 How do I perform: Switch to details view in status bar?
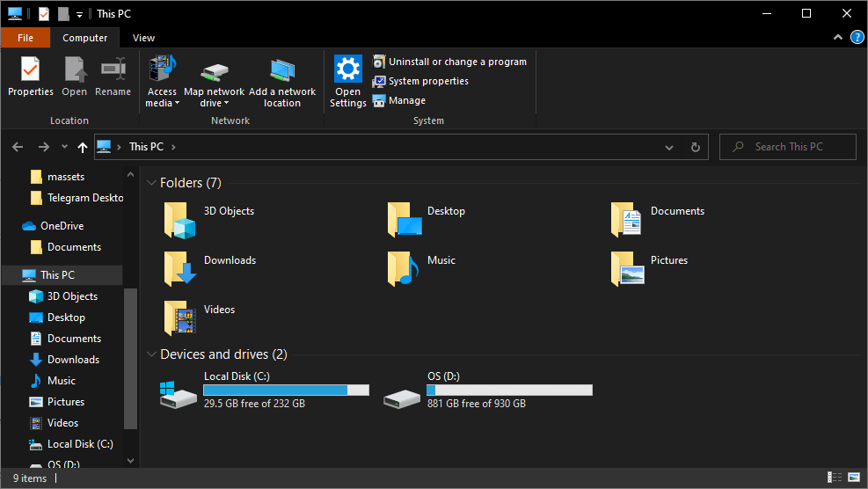coord(834,478)
